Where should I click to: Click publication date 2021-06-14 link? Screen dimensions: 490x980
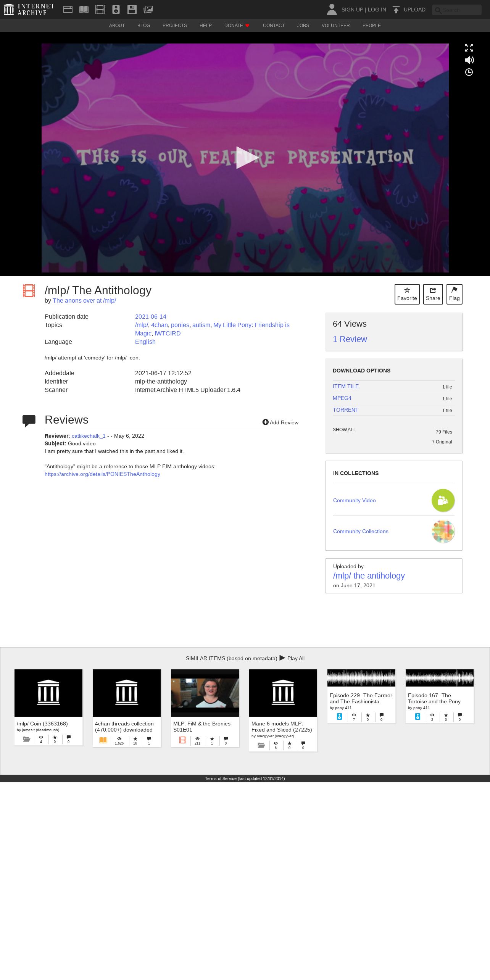pyautogui.click(x=151, y=317)
